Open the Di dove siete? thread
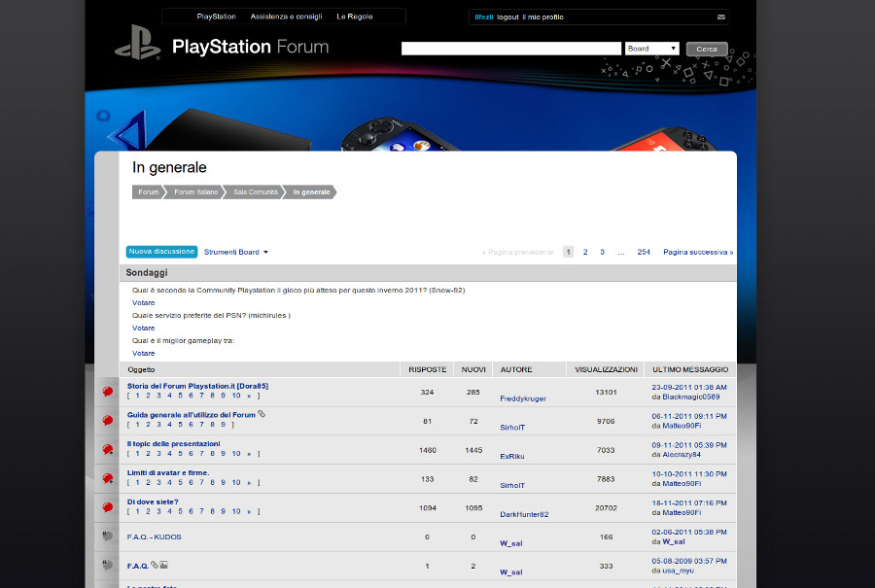875x588 pixels. (153, 502)
